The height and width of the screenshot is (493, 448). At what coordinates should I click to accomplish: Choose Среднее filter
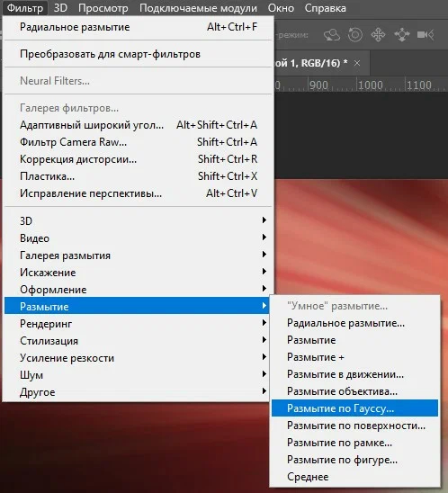pos(354,477)
